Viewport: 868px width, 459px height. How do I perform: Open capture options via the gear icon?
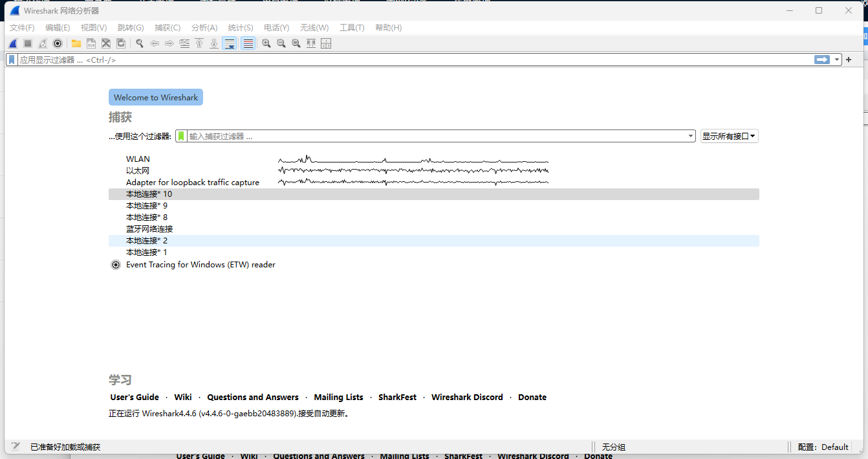pos(58,43)
